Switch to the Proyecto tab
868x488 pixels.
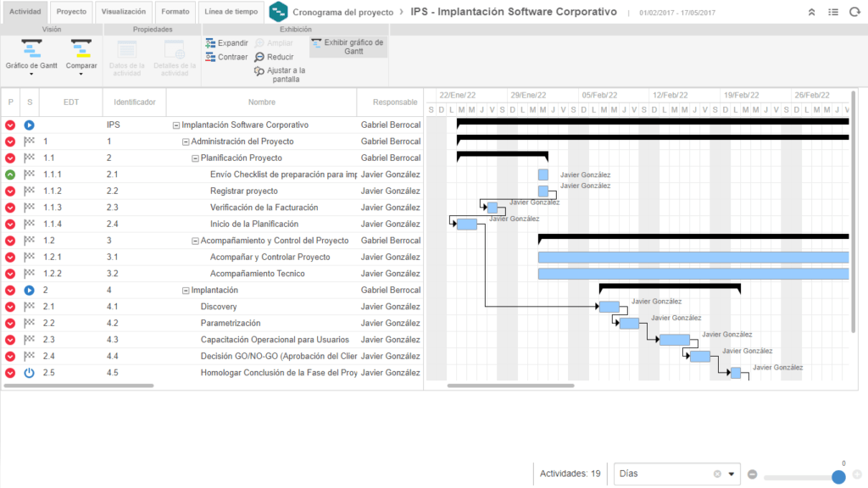tap(71, 13)
